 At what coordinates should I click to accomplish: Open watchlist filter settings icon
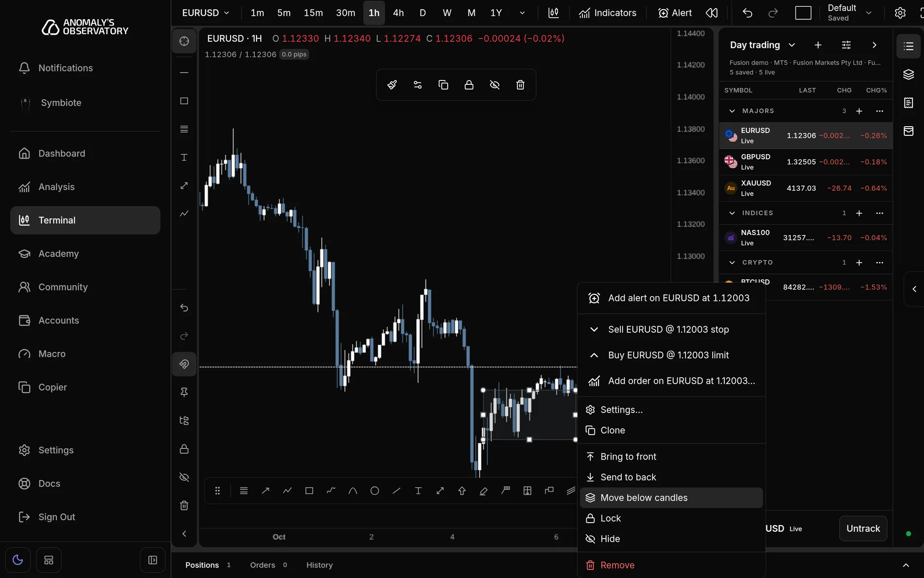[846, 45]
